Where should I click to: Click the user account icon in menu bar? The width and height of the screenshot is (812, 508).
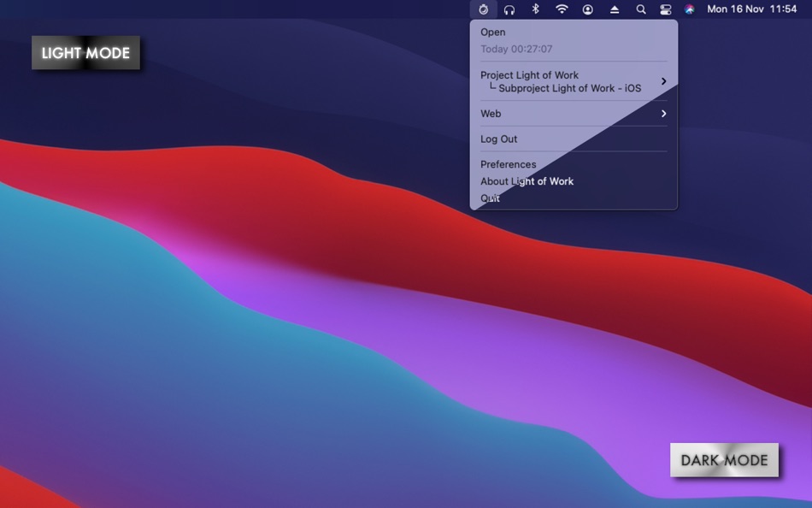pyautogui.click(x=588, y=9)
